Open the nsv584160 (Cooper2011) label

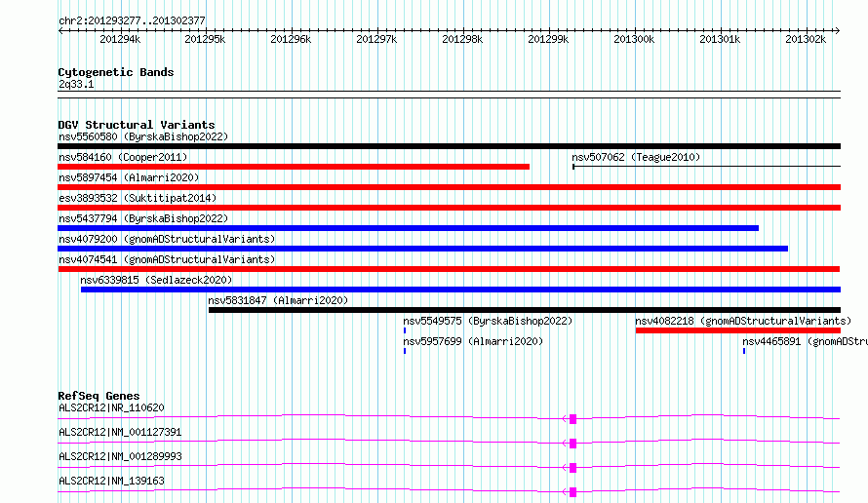123,157
